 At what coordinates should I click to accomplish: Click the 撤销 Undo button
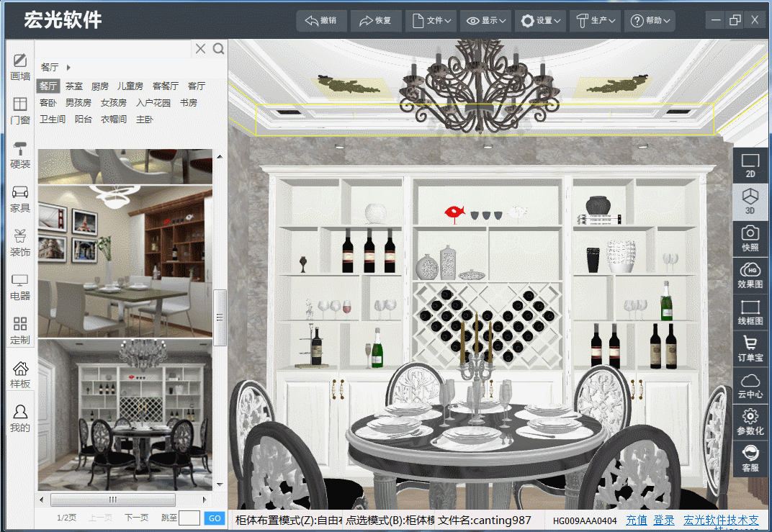321,20
